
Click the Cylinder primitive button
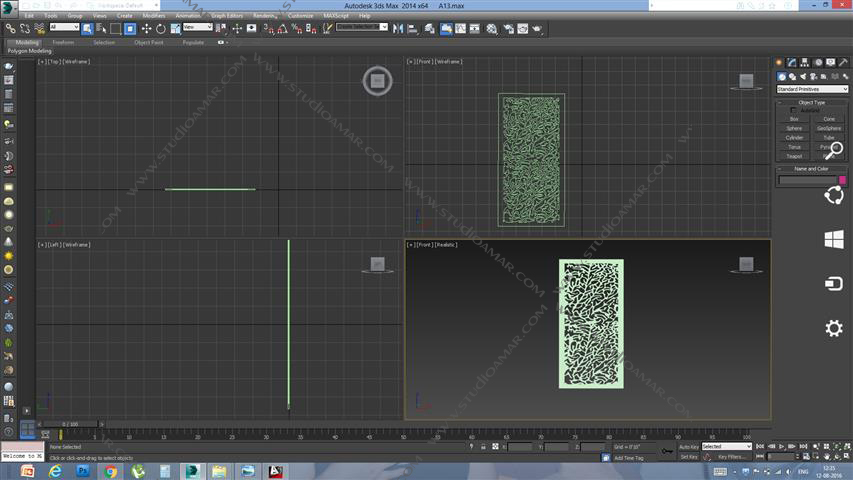794,137
